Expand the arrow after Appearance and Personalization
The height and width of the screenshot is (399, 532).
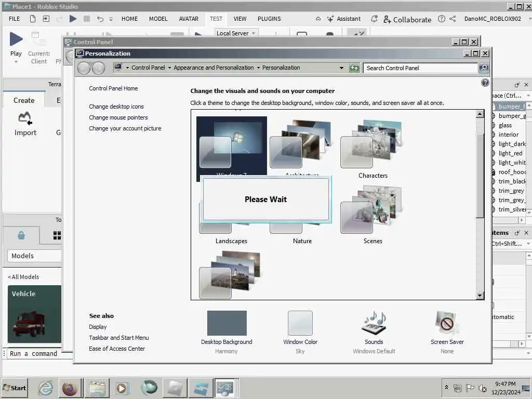pos(258,68)
